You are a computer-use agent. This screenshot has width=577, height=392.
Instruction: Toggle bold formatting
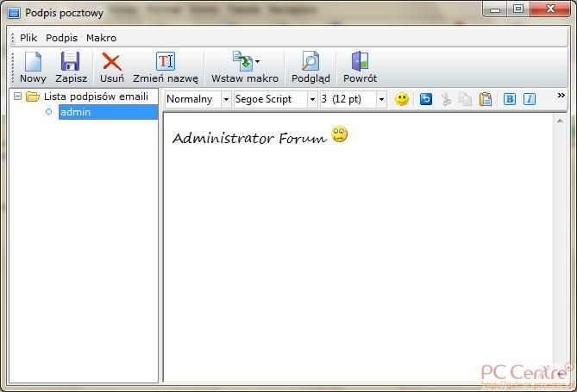[509, 99]
